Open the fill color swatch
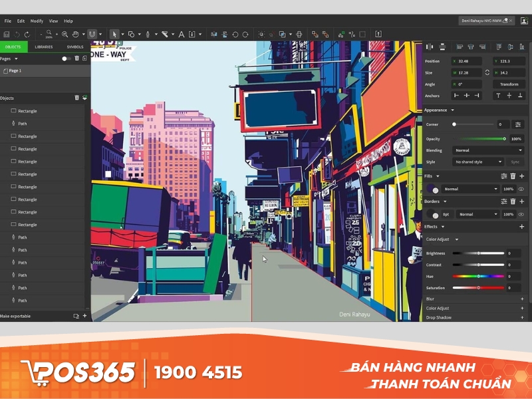Viewport: 532px width, 399px height. [x=432, y=189]
